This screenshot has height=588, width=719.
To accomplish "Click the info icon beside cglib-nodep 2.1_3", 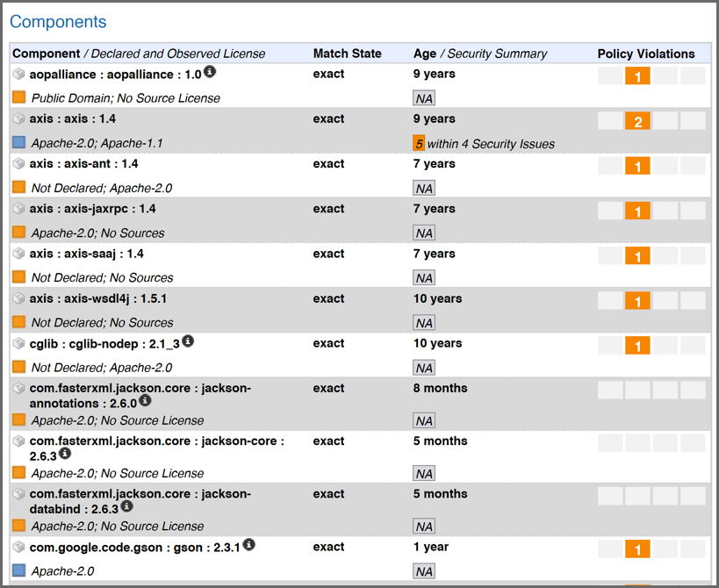I will pyautogui.click(x=188, y=341).
